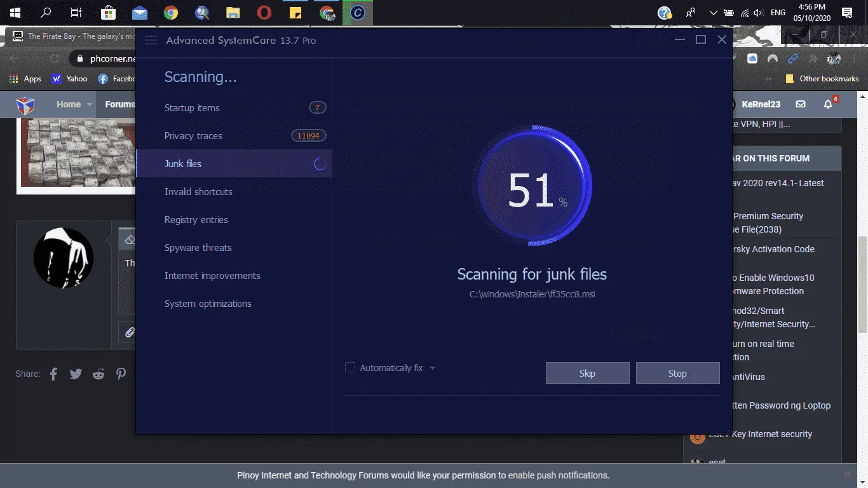Open the forum inbox envelope icon
The width and height of the screenshot is (868, 488).
801,104
